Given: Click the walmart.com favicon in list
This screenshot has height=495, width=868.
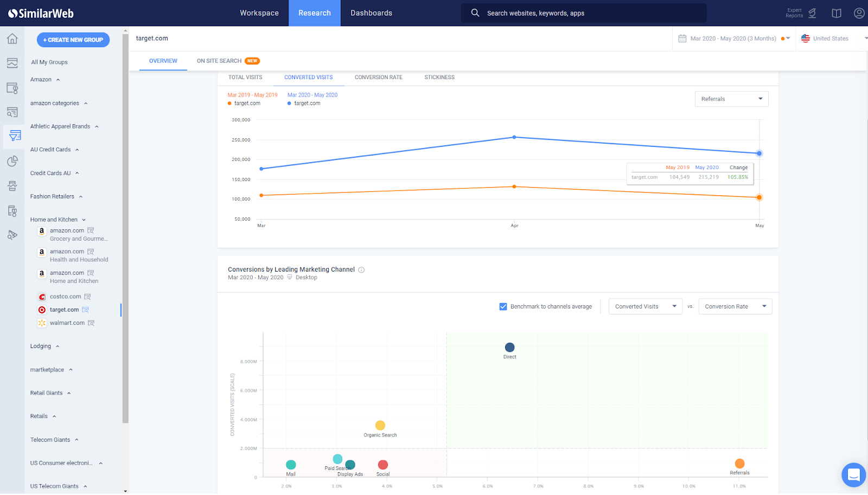Looking at the screenshot, I should point(42,323).
